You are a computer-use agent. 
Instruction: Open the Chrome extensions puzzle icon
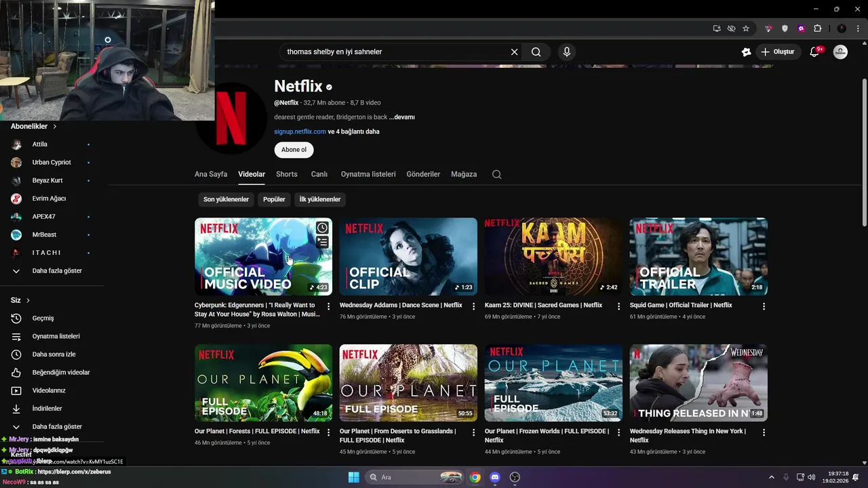click(x=817, y=28)
